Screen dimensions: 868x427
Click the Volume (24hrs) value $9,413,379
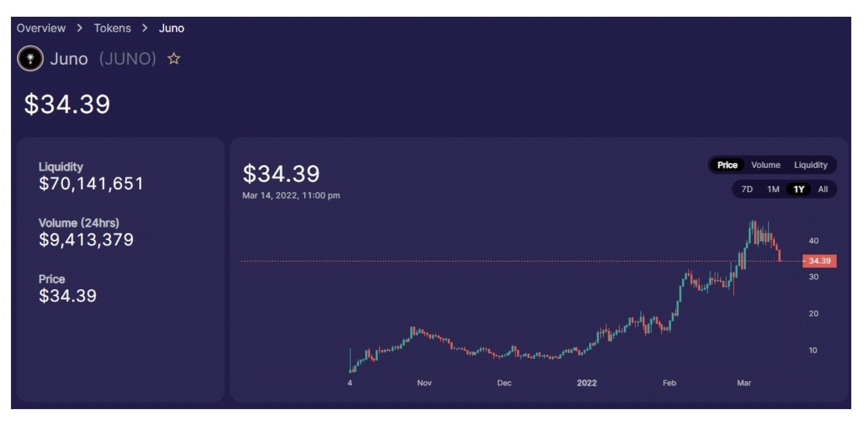pyautogui.click(x=86, y=239)
